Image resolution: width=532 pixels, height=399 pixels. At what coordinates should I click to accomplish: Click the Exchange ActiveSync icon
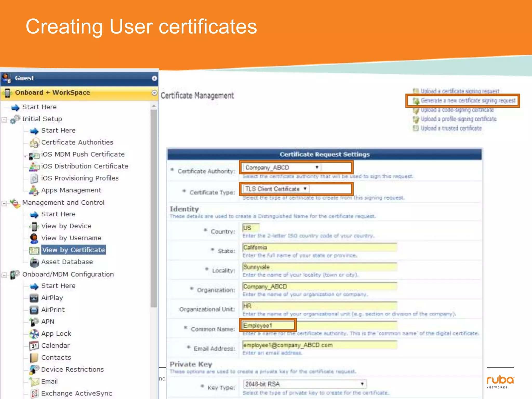pyautogui.click(x=34, y=394)
